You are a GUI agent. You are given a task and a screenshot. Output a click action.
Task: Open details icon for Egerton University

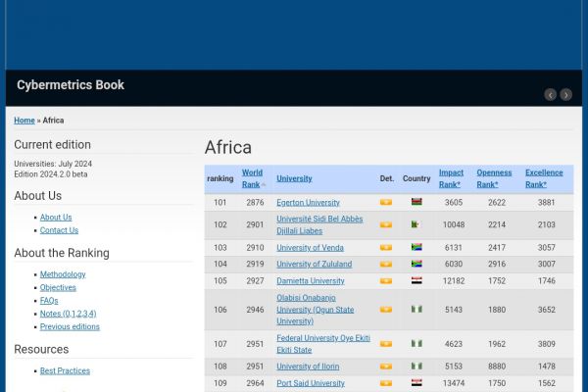coord(386,203)
